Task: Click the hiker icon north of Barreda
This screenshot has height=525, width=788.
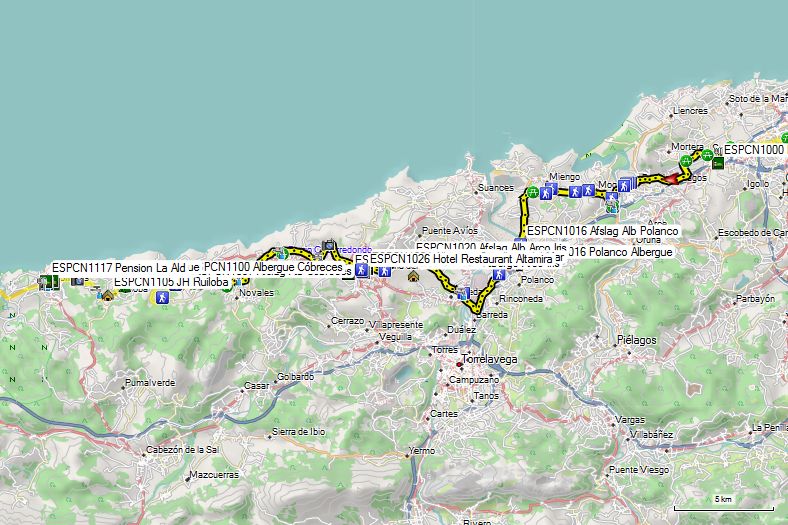Action: point(496,275)
